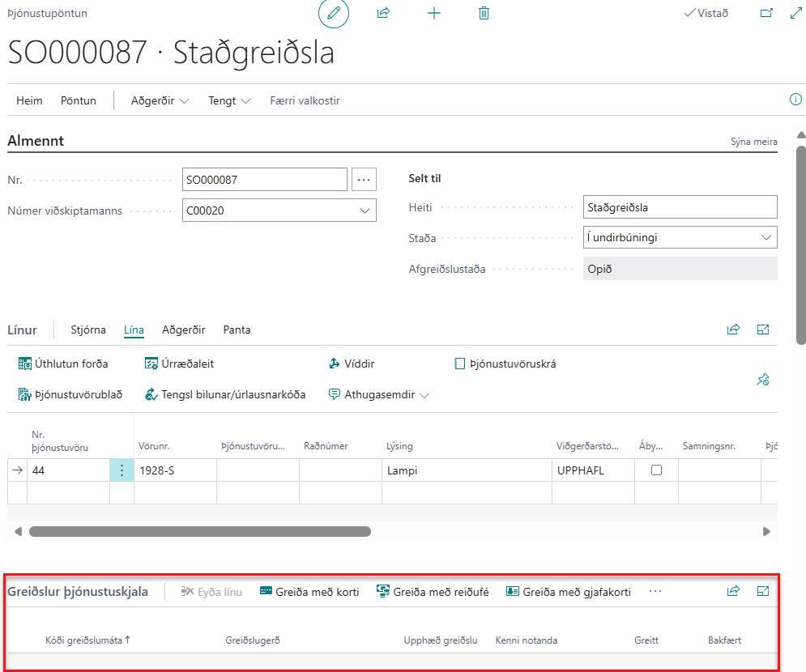The height and width of the screenshot is (672, 806).
Task: Click the info icon on action bar
Action: click(x=795, y=100)
